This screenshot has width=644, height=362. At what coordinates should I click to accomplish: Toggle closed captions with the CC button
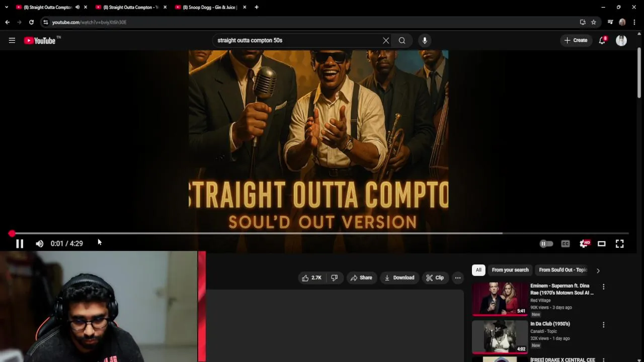pyautogui.click(x=566, y=244)
